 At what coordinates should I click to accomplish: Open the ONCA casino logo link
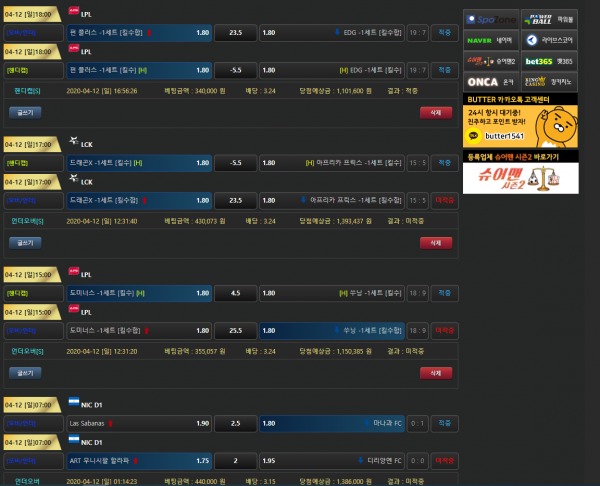pyautogui.click(x=483, y=82)
